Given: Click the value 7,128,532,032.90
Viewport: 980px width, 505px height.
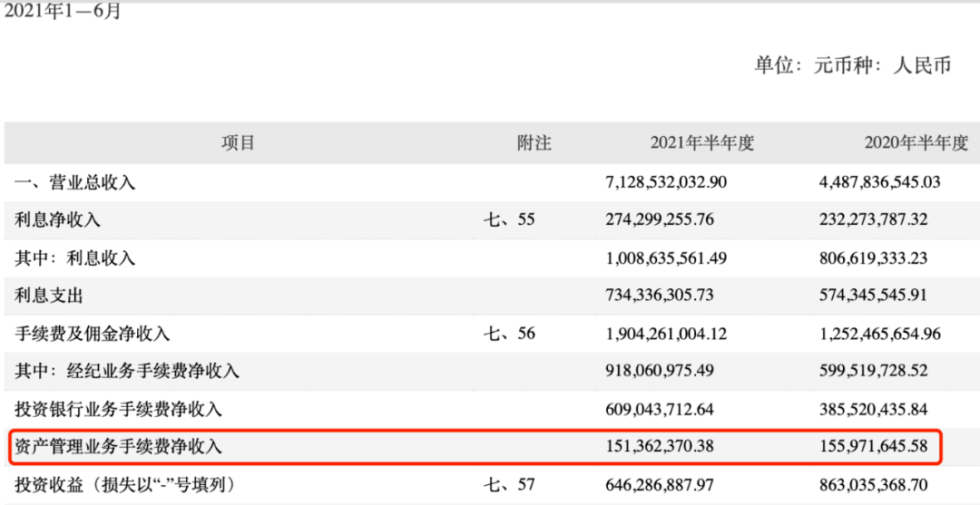Looking at the screenshot, I should click(666, 182).
